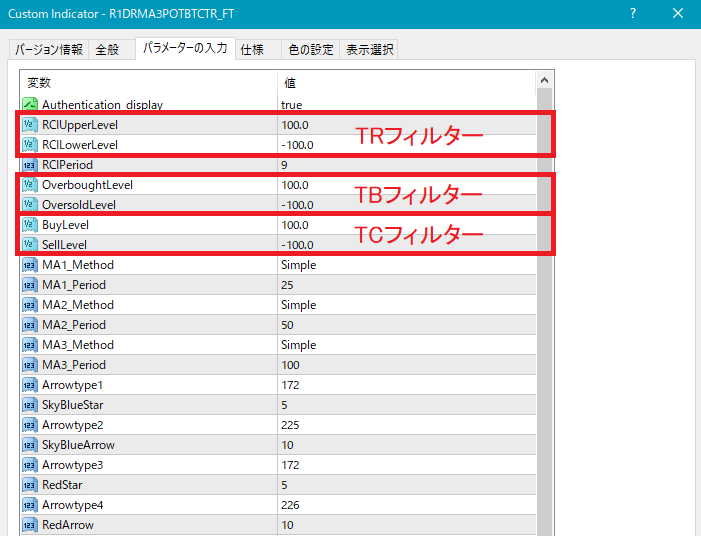Click the SkyBlueArrow integer icon
The width and height of the screenshot is (701, 536).
coord(30,445)
